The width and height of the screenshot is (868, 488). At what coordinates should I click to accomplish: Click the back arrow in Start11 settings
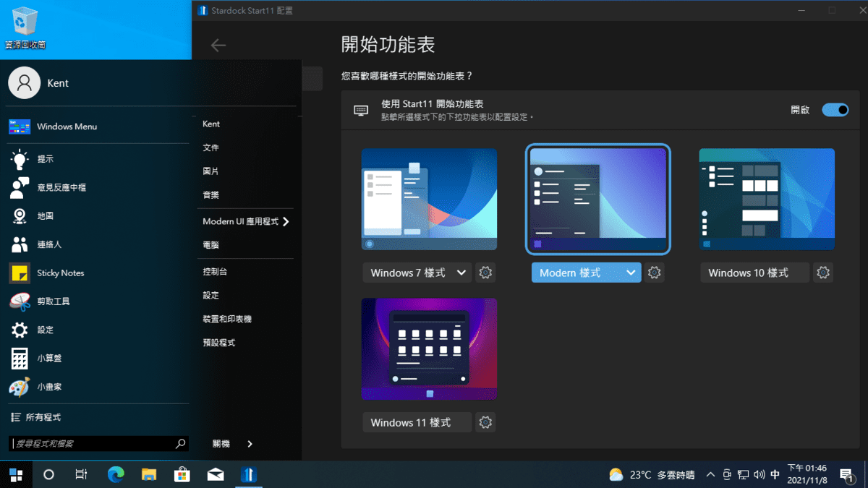click(217, 45)
